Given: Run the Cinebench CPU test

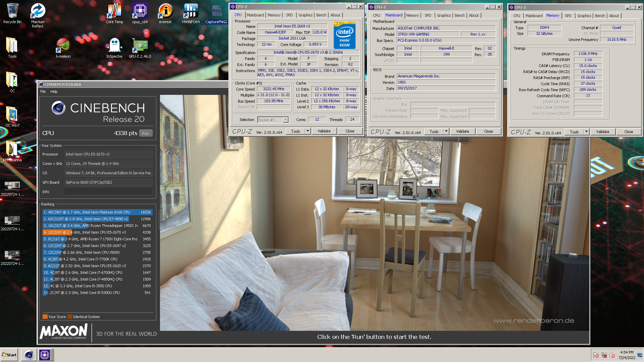Looking at the screenshot, I should click(x=146, y=133).
